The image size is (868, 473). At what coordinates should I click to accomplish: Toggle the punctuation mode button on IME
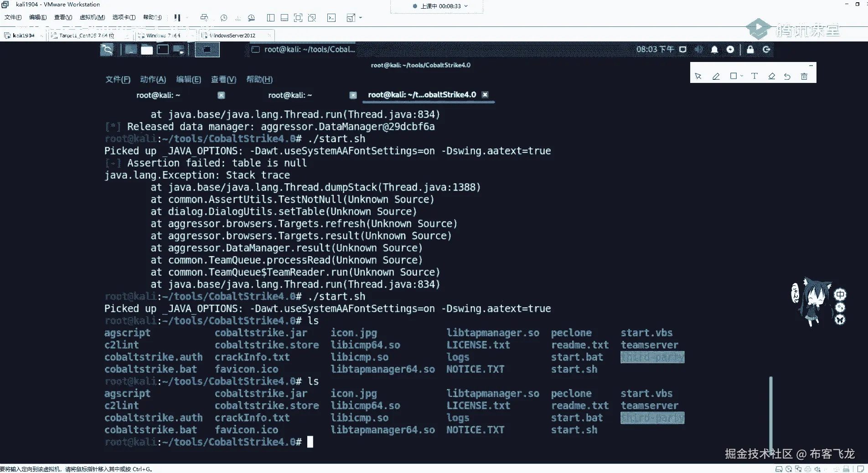pos(840,308)
